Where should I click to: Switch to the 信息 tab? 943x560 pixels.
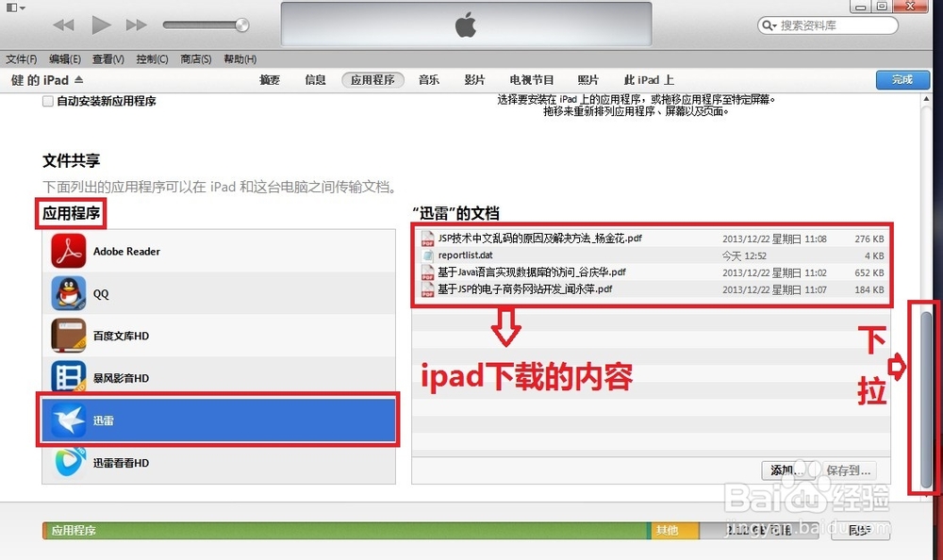[315, 80]
